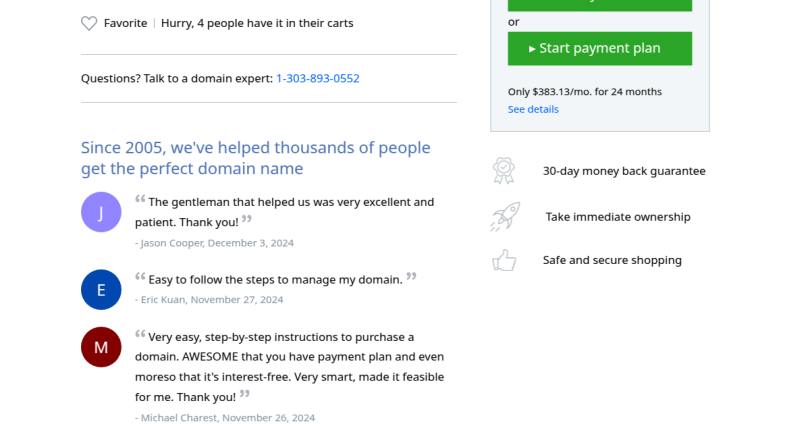Viewport: 810px width, 424px height.
Task: Click the 'Since 2005' testimonials heading
Action: [255, 158]
